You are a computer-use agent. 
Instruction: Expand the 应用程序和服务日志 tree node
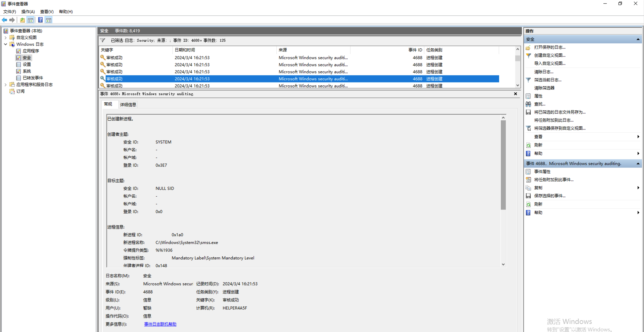point(6,85)
